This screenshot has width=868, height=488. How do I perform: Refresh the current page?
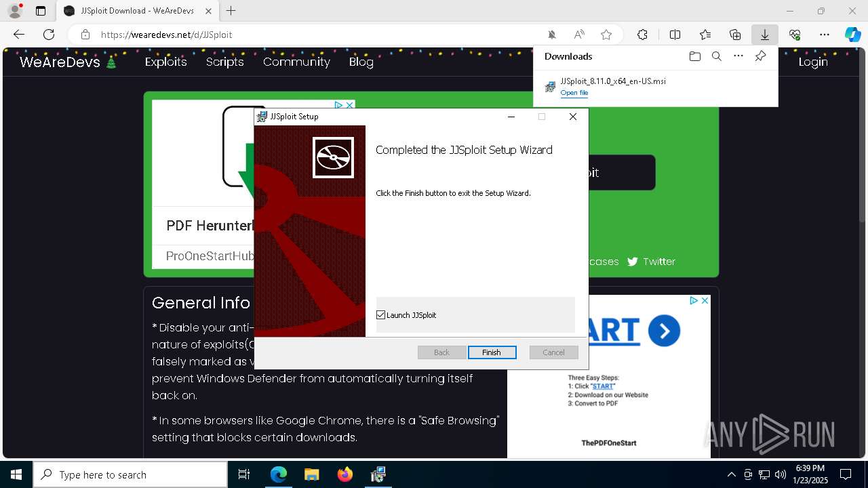pyautogui.click(x=49, y=35)
